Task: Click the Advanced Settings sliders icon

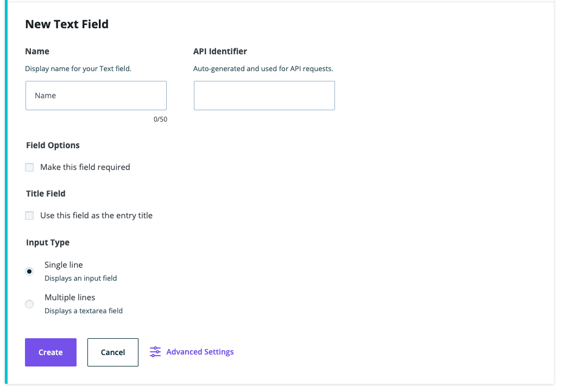Action: click(x=155, y=352)
